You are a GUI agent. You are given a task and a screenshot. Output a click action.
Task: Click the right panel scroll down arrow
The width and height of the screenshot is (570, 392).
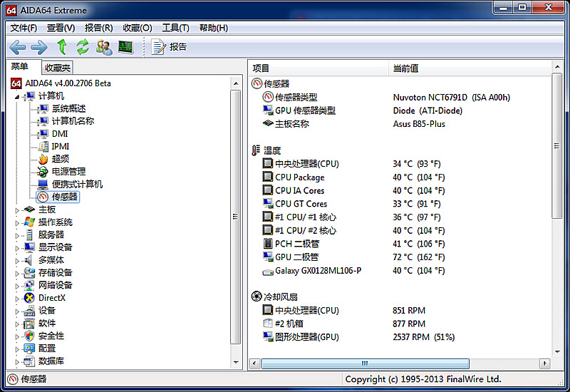pyautogui.click(x=556, y=351)
